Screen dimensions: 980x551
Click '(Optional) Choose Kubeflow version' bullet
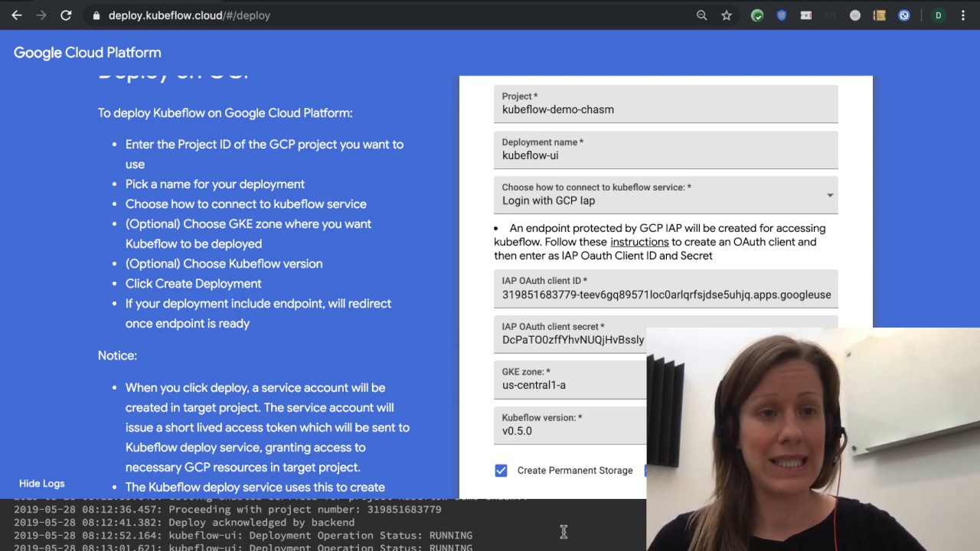[x=224, y=263]
